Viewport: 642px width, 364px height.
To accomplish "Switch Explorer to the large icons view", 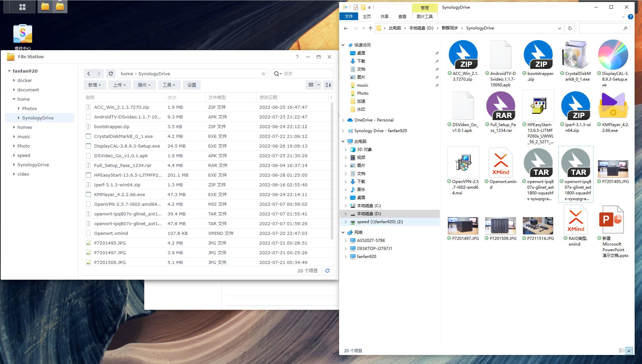I will pyautogui.click(x=629, y=351).
